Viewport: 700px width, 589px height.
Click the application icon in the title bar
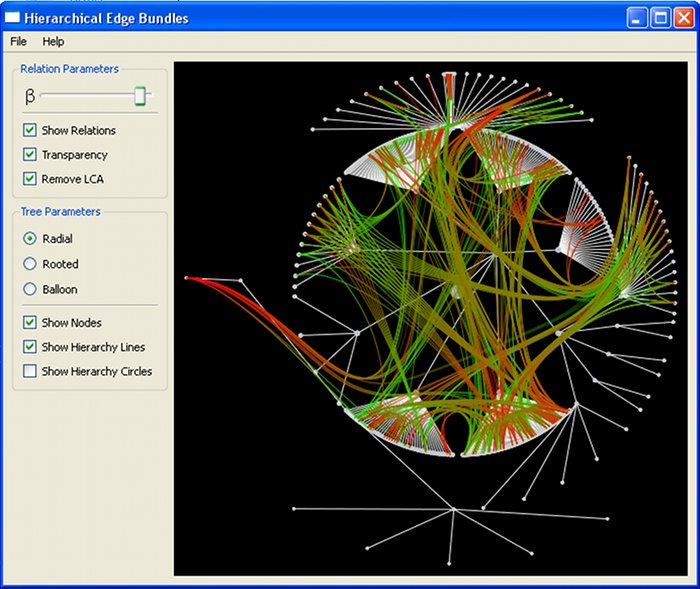(x=13, y=18)
